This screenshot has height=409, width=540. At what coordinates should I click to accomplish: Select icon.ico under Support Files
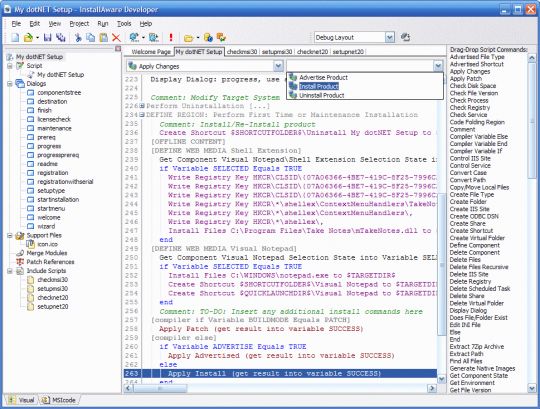coord(47,244)
